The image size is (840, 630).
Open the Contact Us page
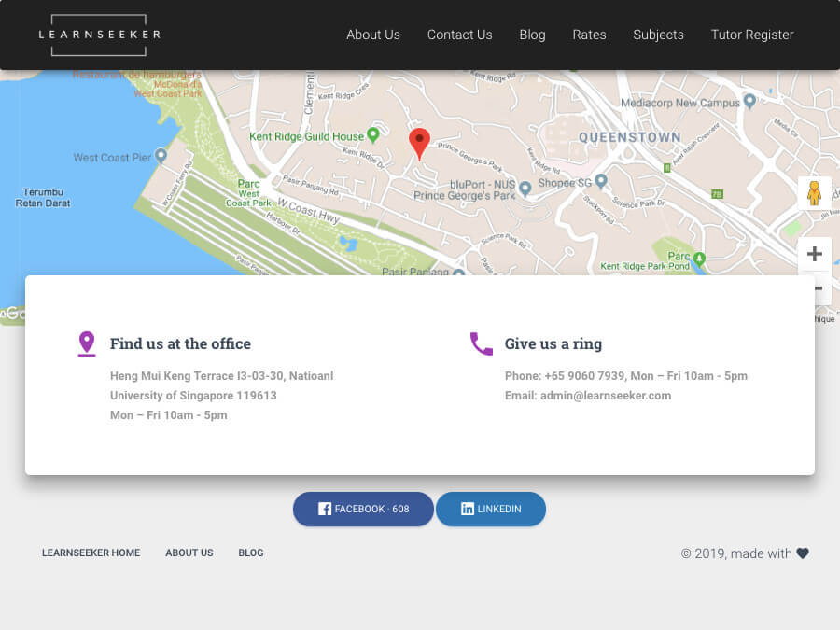coord(459,35)
